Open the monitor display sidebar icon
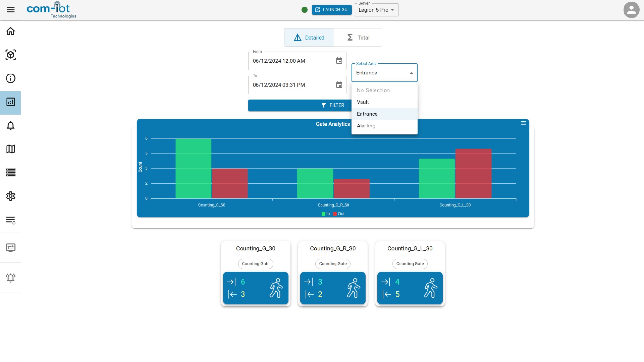 11,248
